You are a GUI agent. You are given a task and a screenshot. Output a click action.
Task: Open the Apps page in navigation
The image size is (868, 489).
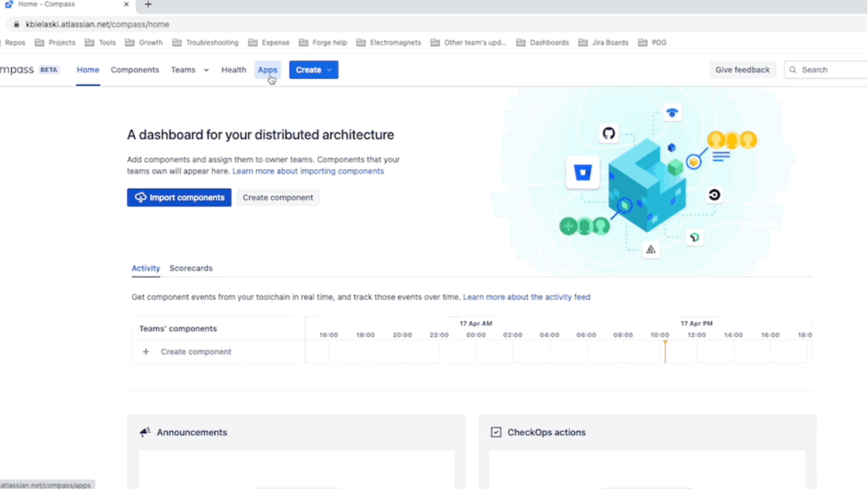coord(268,70)
